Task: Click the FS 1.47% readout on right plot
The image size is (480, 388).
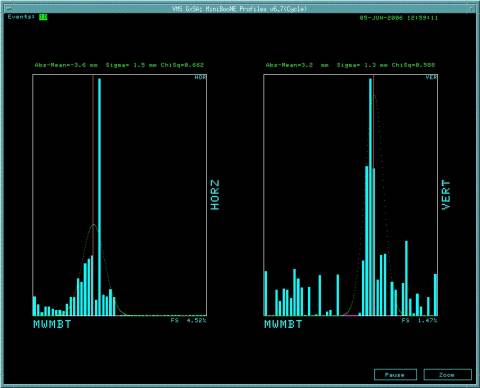Action: coord(419,320)
